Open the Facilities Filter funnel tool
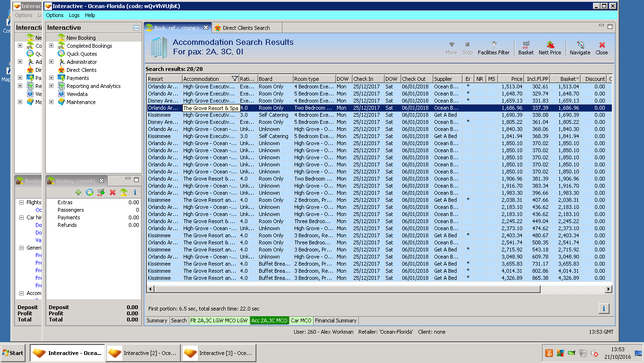This screenshot has height=363, width=644. [493, 48]
